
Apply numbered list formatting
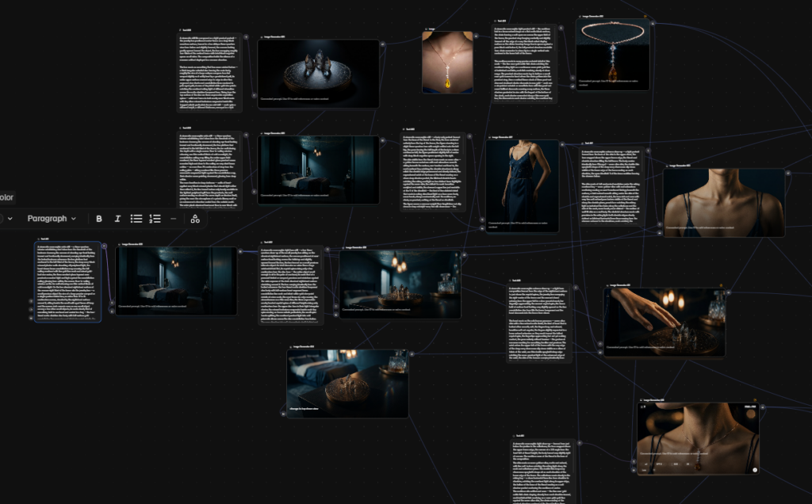point(155,219)
